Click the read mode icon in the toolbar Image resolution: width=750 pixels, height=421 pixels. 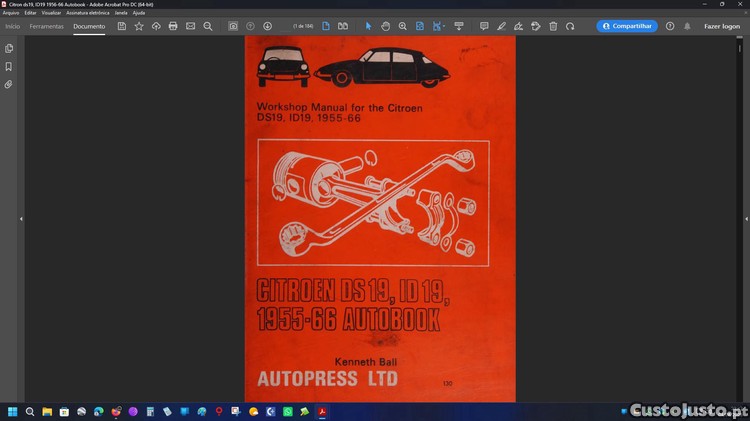[459, 26]
